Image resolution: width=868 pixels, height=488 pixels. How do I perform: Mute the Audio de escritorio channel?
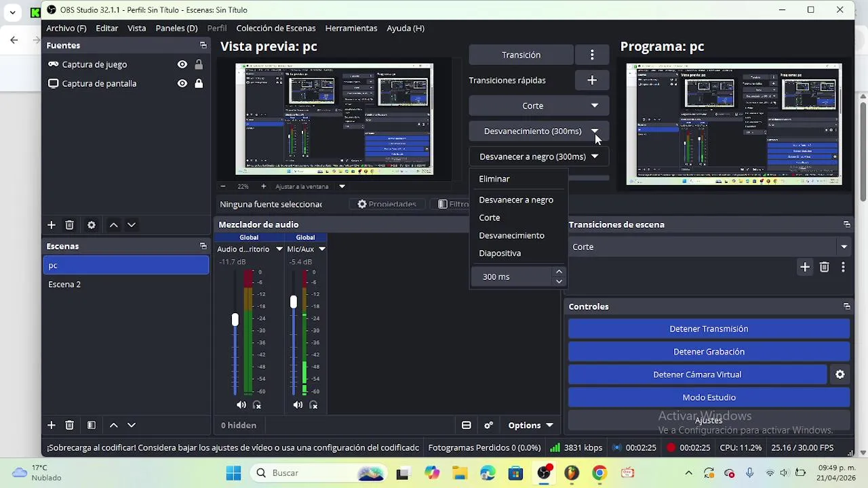pyautogui.click(x=241, y=405)
